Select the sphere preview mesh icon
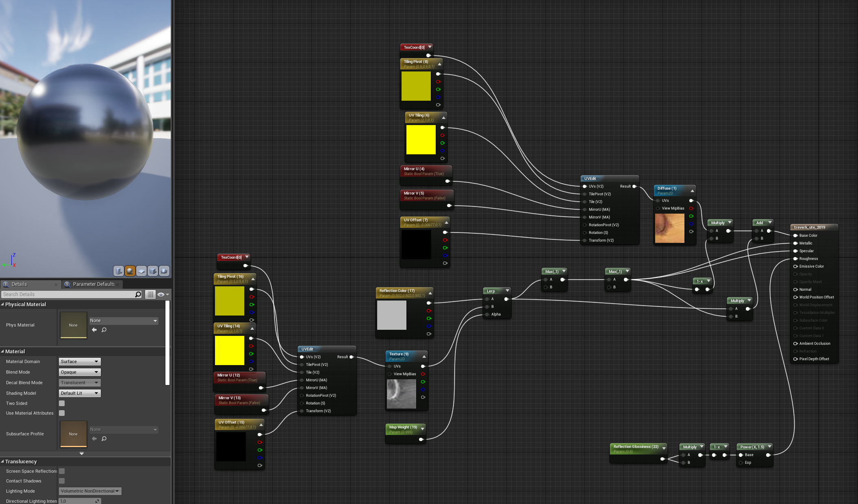858x504 pixels. click(130, 271)
